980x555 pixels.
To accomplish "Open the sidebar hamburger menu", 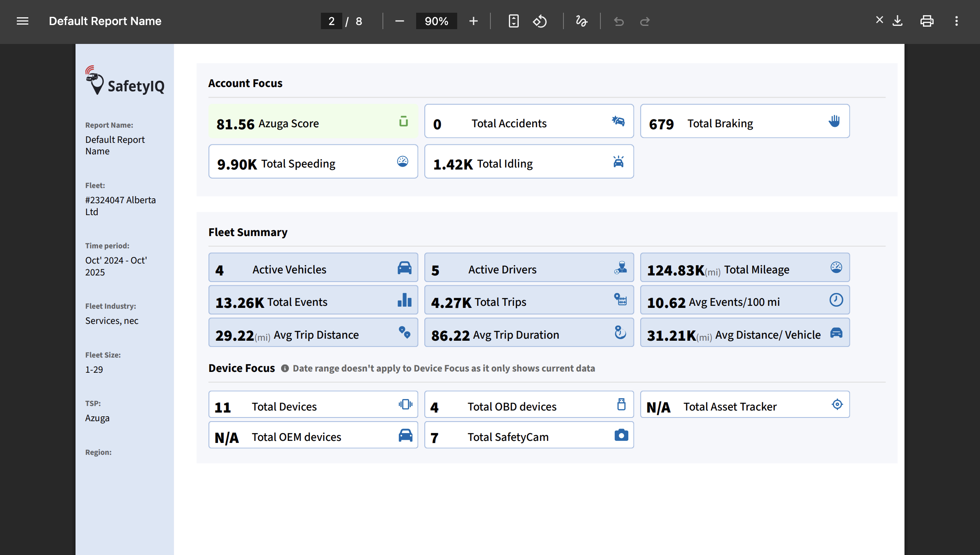I will 23,21.
